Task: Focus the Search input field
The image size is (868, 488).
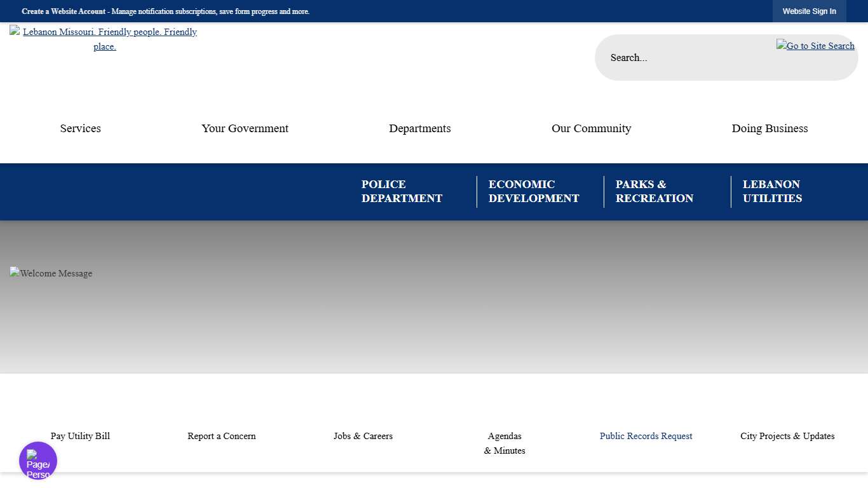Action: [x=686, y=58]
